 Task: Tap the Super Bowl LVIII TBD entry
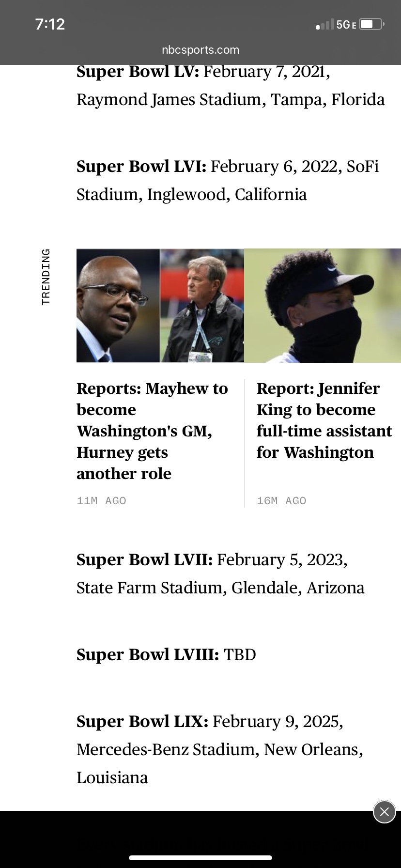pos(166,654)
